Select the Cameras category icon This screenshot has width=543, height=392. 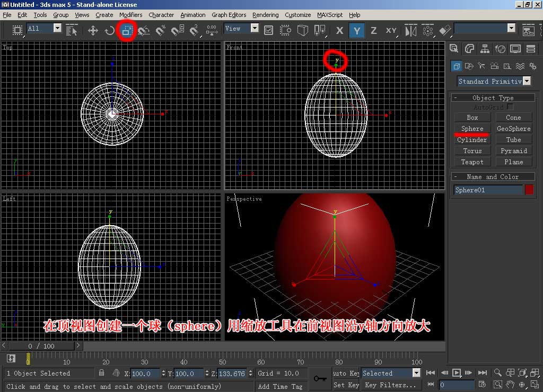click(x=495, y=66)
